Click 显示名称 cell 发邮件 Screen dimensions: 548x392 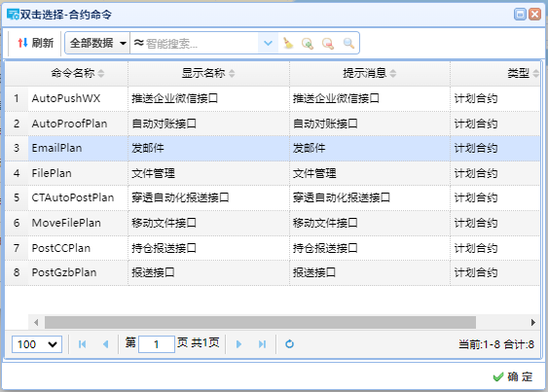[208, 148]
